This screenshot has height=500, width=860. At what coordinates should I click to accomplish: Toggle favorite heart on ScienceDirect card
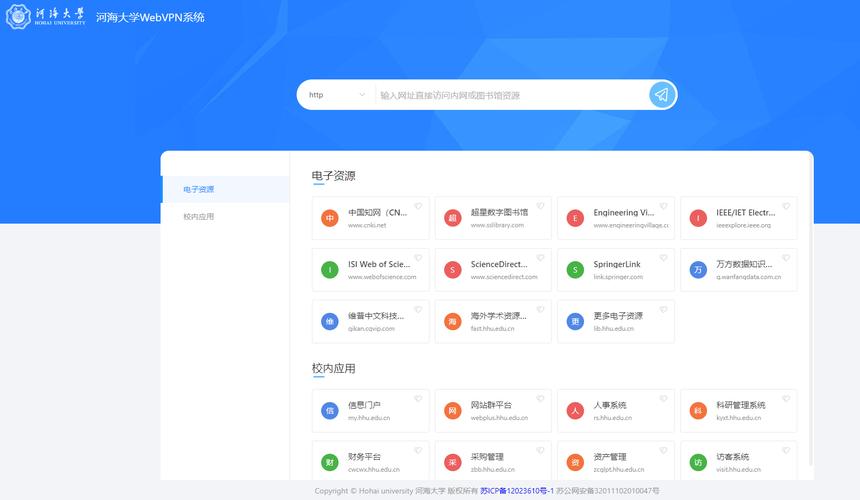(x=541, y=259)
